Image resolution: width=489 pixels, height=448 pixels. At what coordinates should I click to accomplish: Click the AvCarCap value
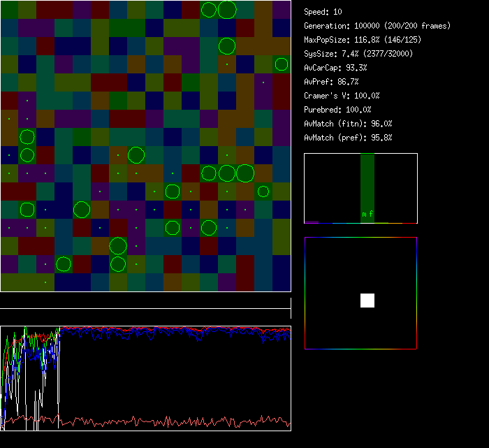pyautogui.click(x=336, y=68)
